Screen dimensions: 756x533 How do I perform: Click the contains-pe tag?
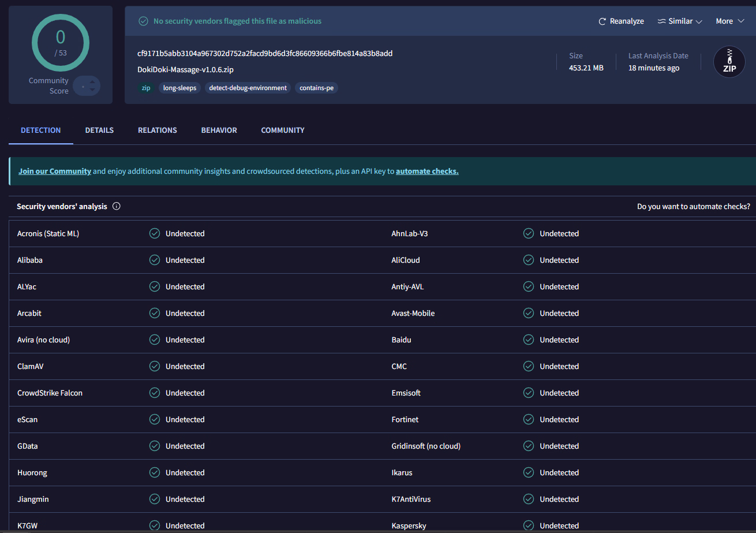(316, 88)
